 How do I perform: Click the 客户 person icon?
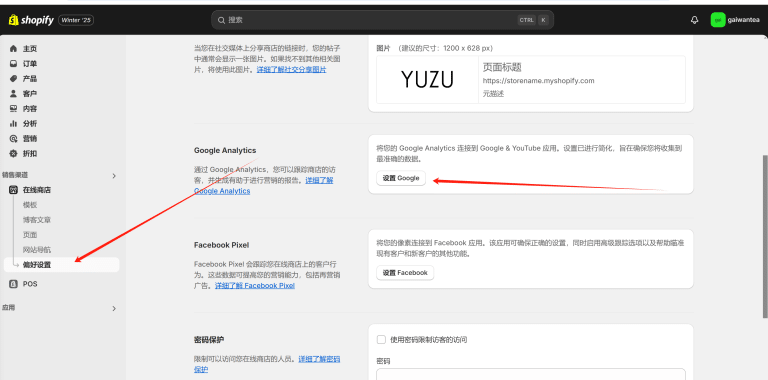click(x=13, y=94)
